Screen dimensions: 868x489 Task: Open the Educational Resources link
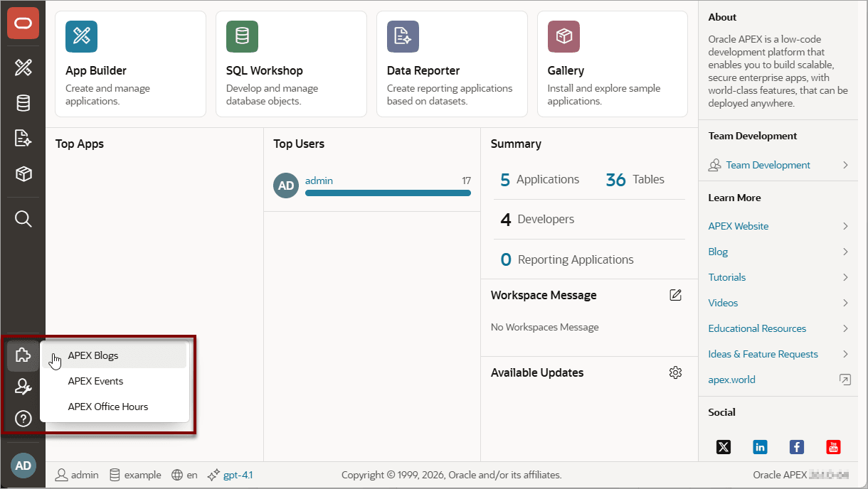point(757,328)
